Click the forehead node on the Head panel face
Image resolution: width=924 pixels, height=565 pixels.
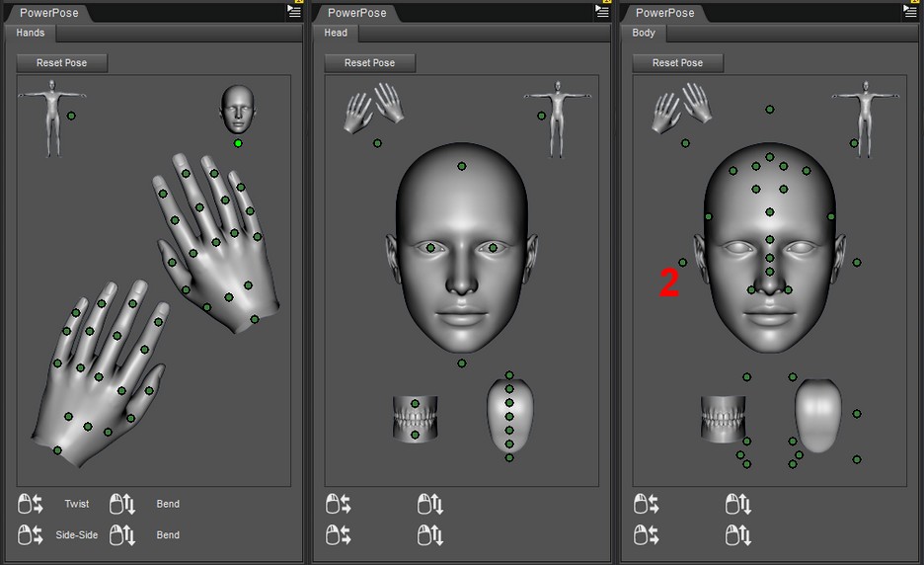(461, 166)
